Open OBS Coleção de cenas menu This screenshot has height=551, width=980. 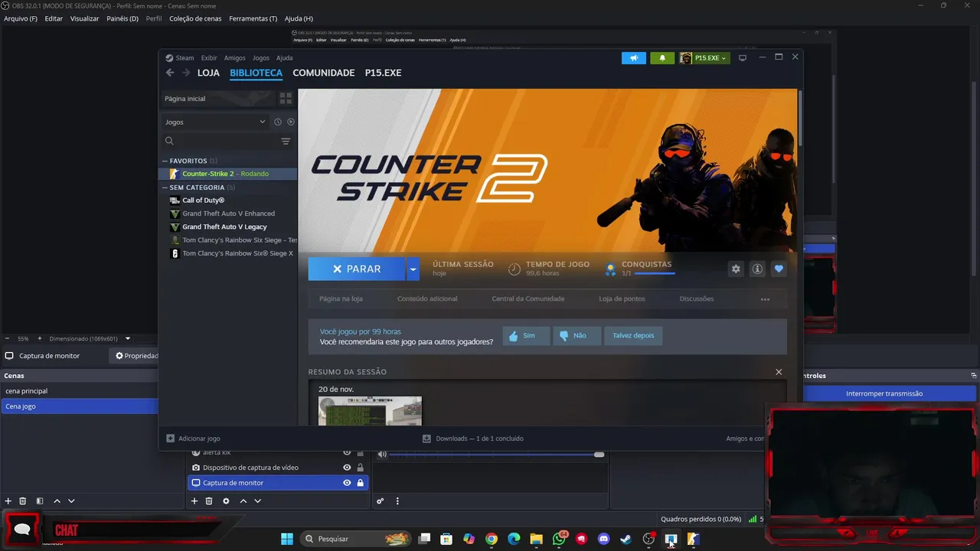tap(195, 18)
